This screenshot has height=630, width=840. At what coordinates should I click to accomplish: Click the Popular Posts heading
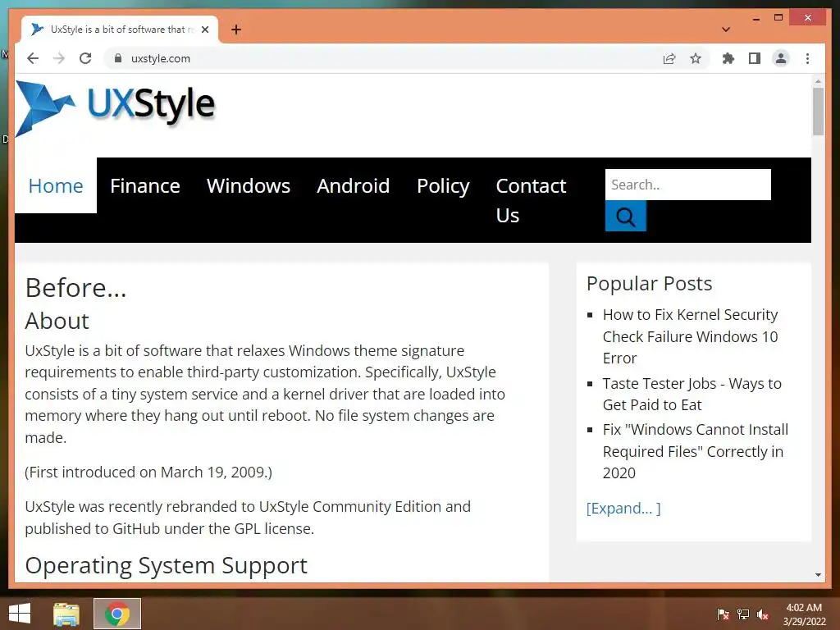point(650,283)
